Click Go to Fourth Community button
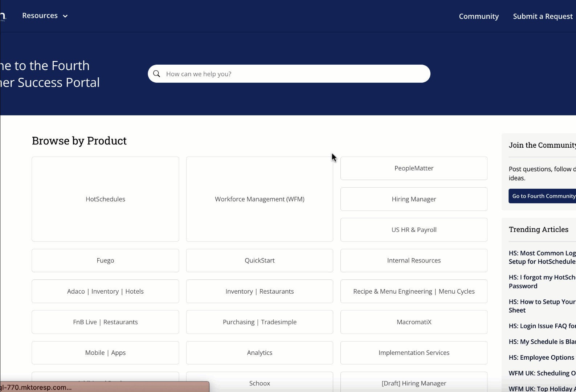Image resolution: width=576 pixels, height=392 pixels. pos(542,196)
